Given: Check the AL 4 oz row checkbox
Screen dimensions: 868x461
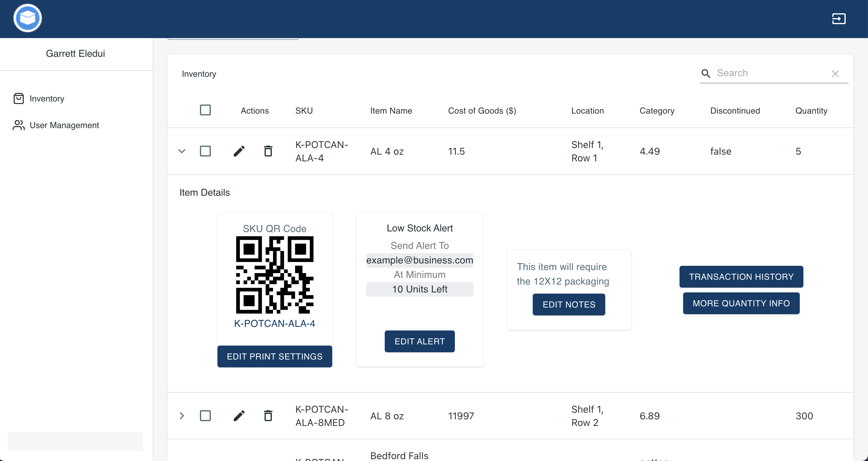Looking at the screenshot, I should pyautogui.click(x=205, y=151).
